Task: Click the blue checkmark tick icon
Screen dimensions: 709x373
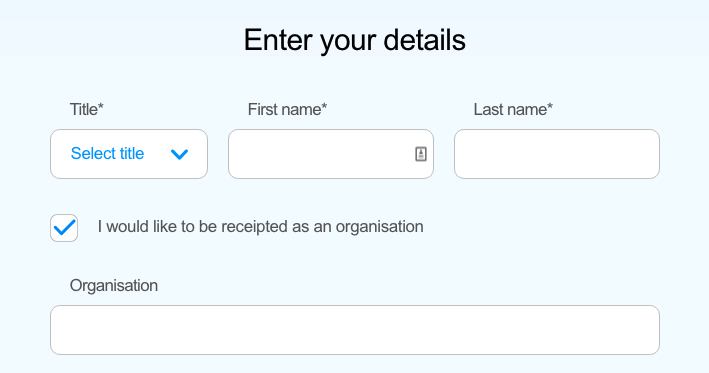Action: (x=64, y=227)
